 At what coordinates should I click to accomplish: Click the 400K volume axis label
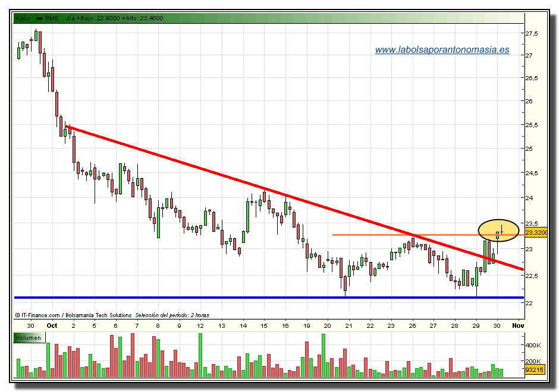[x=533, y=345]
